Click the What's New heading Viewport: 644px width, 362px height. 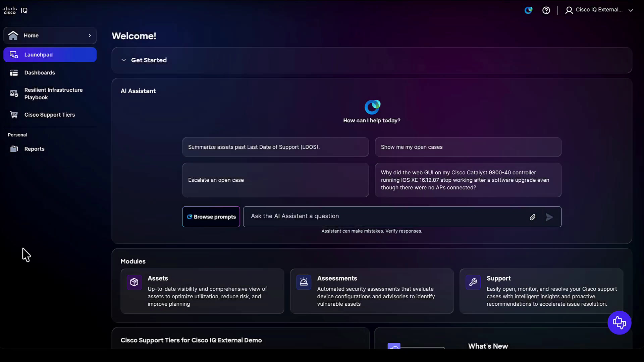[488, 346]
